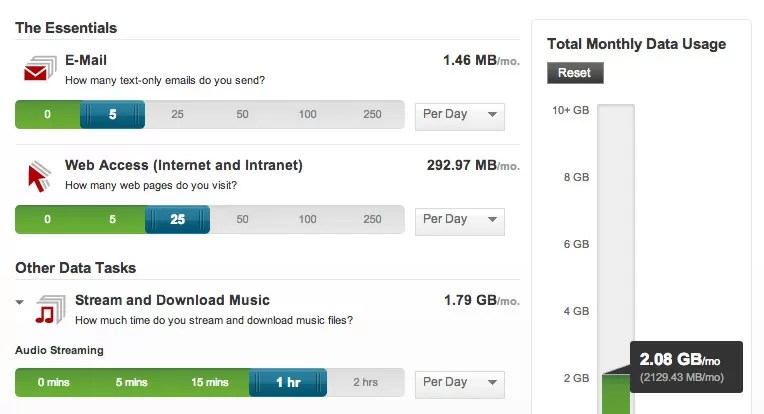Image resolution: width=764 pixels, height=414 pixels.
Task: Open the E-Mail Per Day dropdown
Action: (x=459, y=116)
